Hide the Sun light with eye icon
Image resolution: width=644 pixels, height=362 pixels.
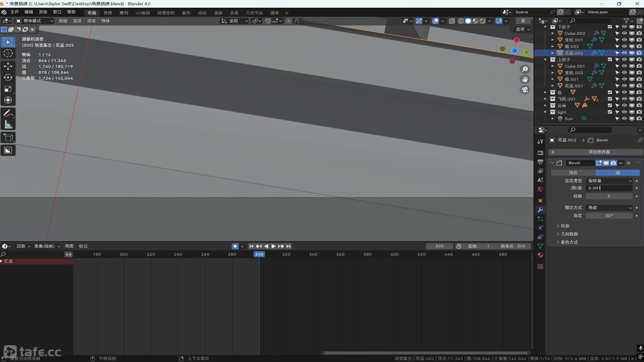(x=624, y=119)
